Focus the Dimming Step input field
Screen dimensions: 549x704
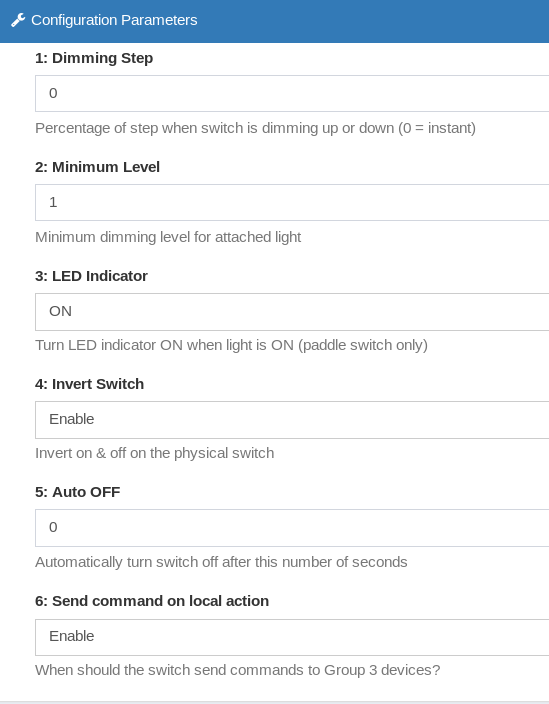pyautogui.click(x=292, y=93)
